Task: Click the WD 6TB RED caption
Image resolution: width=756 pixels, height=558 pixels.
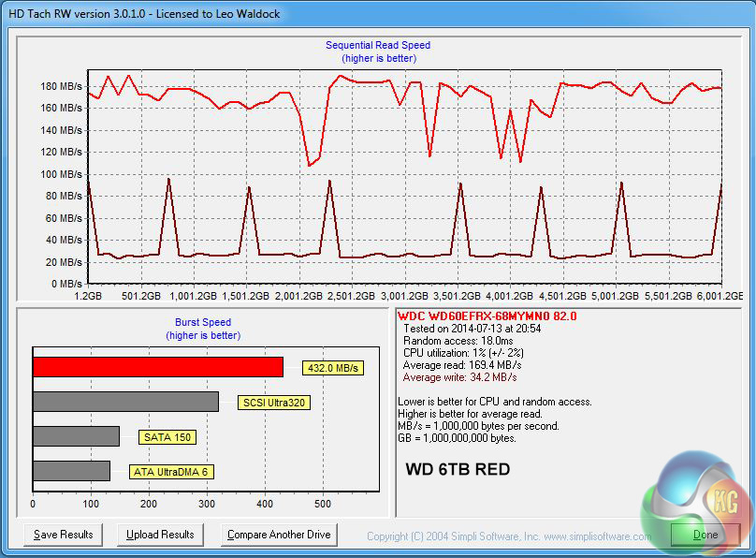Action: point(458,469)
